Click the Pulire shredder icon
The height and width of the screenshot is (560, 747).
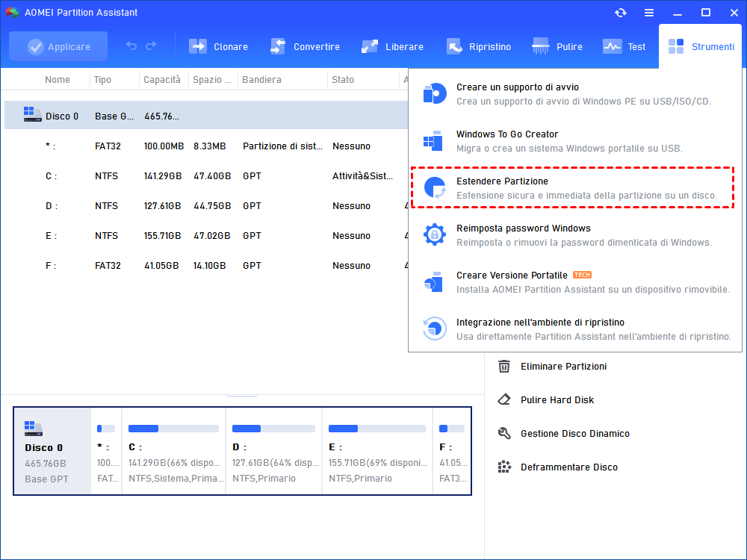pos(541,46)
